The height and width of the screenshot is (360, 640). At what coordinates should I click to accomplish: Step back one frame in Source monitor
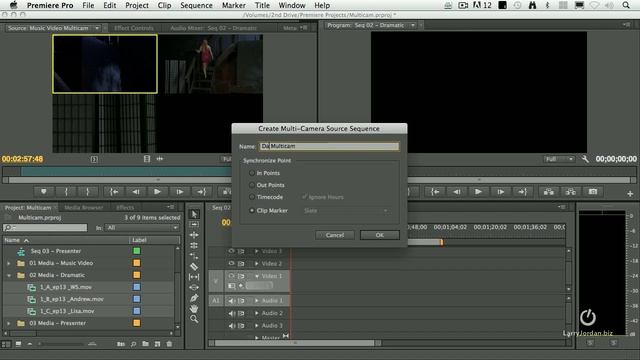point(136,191)
